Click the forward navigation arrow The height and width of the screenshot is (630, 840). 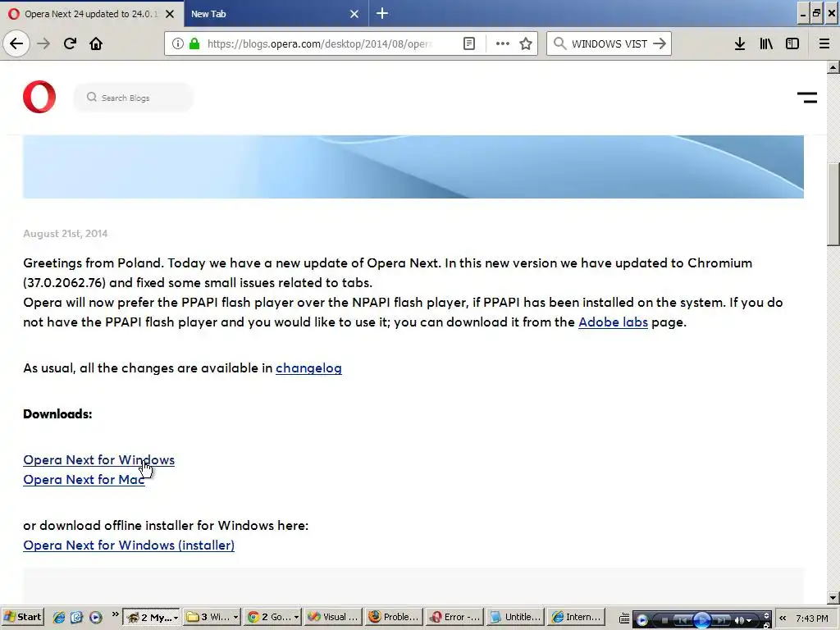point(43,43)
